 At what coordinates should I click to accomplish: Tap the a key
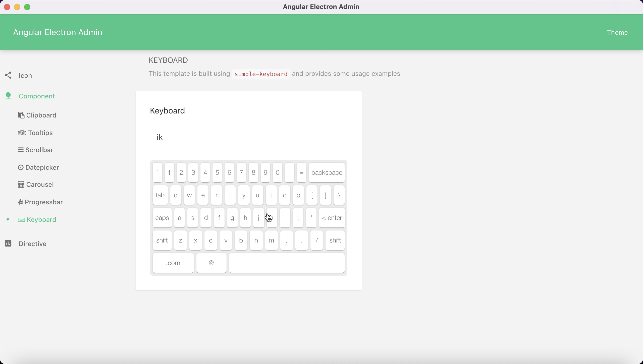[180, 218]
